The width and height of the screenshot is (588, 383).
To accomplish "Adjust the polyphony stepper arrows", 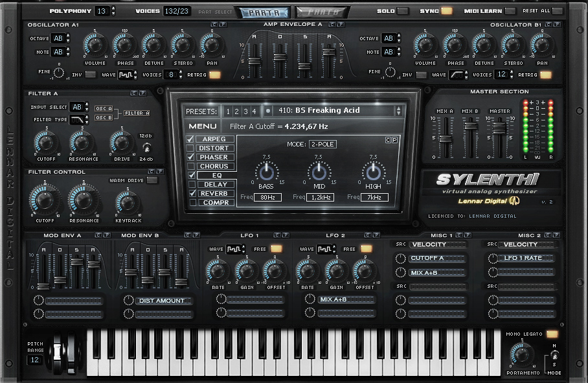I will (x=113, y=11).
